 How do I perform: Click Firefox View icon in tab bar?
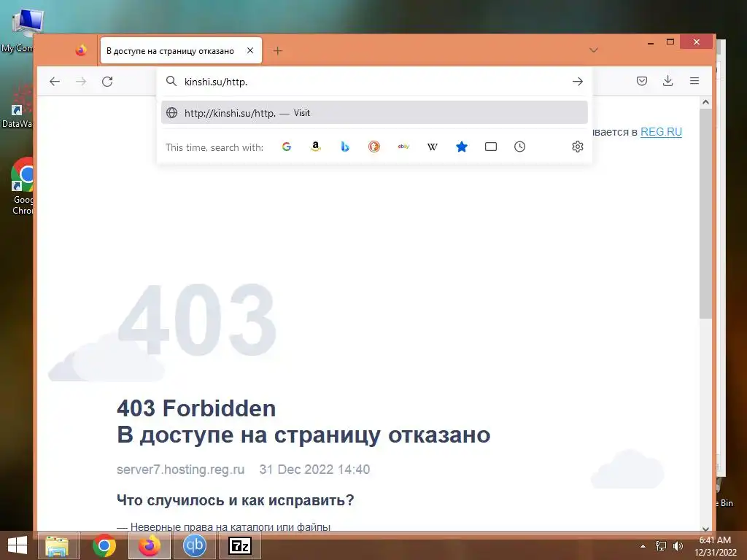click(81, 50)
